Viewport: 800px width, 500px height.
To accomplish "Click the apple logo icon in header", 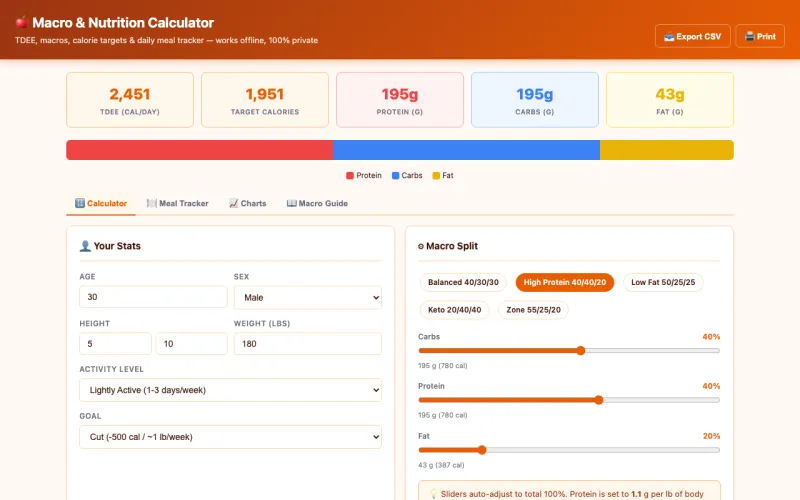I will (x=22, y=23).
